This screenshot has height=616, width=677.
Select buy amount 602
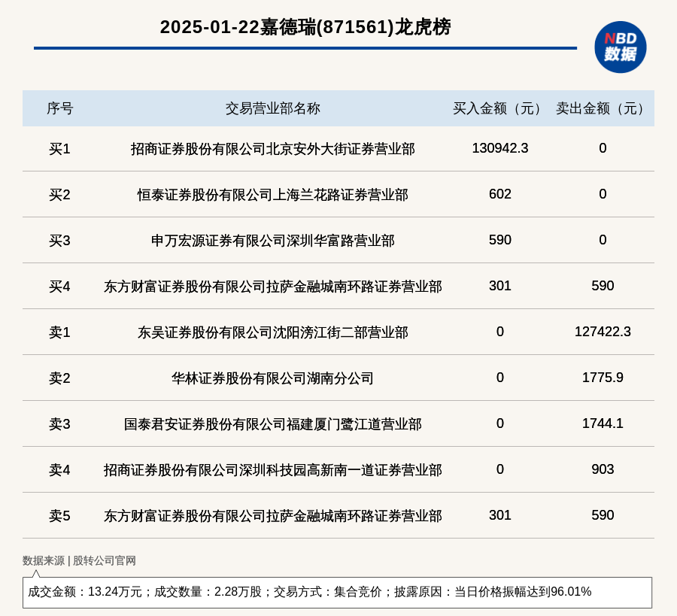[500, 194]
